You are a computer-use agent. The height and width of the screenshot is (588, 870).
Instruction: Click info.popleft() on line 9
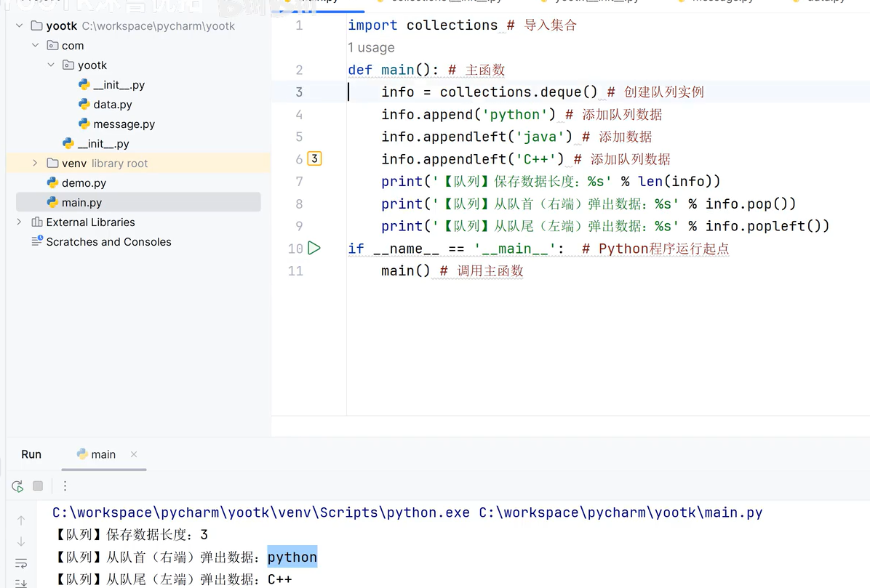click(767, 226)
